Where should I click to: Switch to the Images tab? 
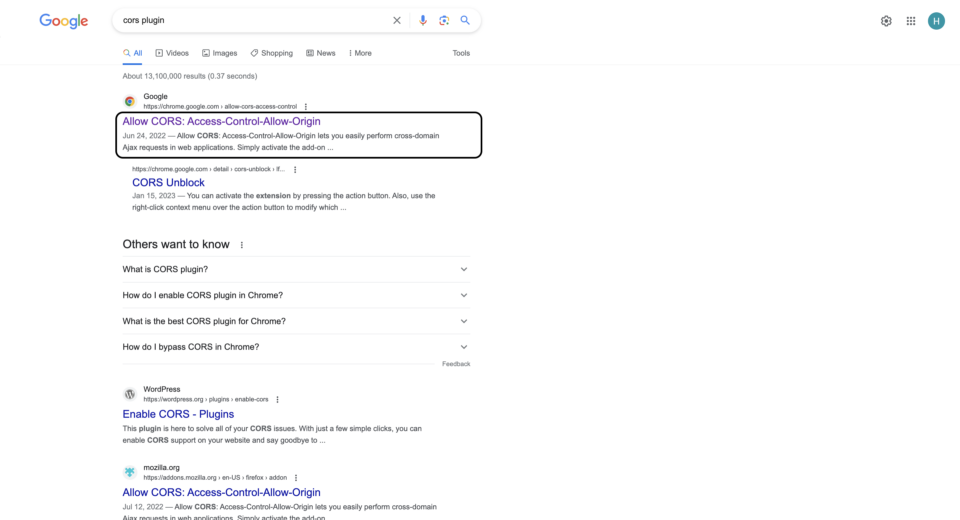coord(220,53)
